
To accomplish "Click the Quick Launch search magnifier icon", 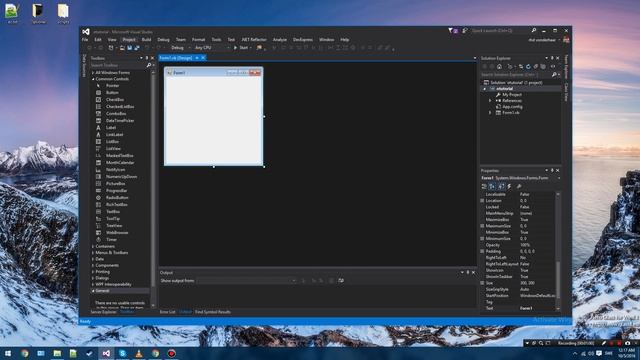I will [533, 31].
